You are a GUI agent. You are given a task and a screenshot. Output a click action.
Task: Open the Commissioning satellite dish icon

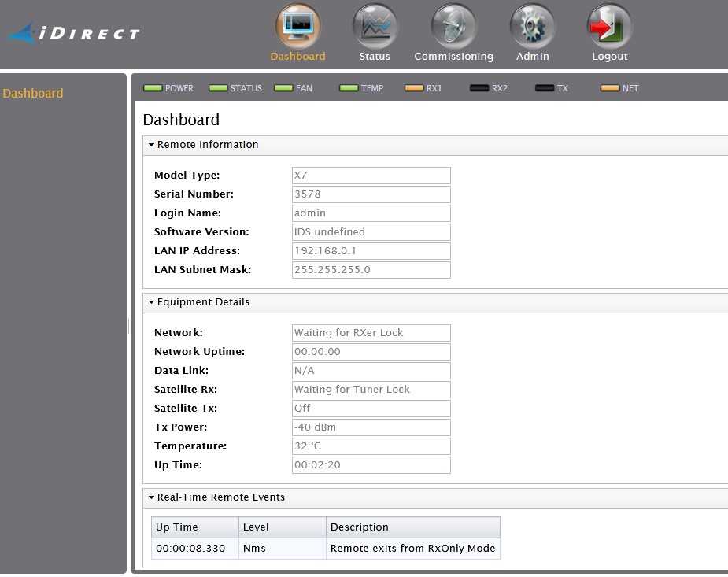pos(453,27)
